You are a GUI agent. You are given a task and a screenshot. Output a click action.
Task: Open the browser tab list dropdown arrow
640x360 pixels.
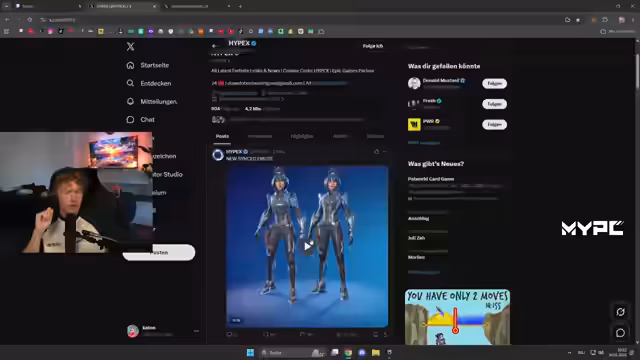[7, 6]
